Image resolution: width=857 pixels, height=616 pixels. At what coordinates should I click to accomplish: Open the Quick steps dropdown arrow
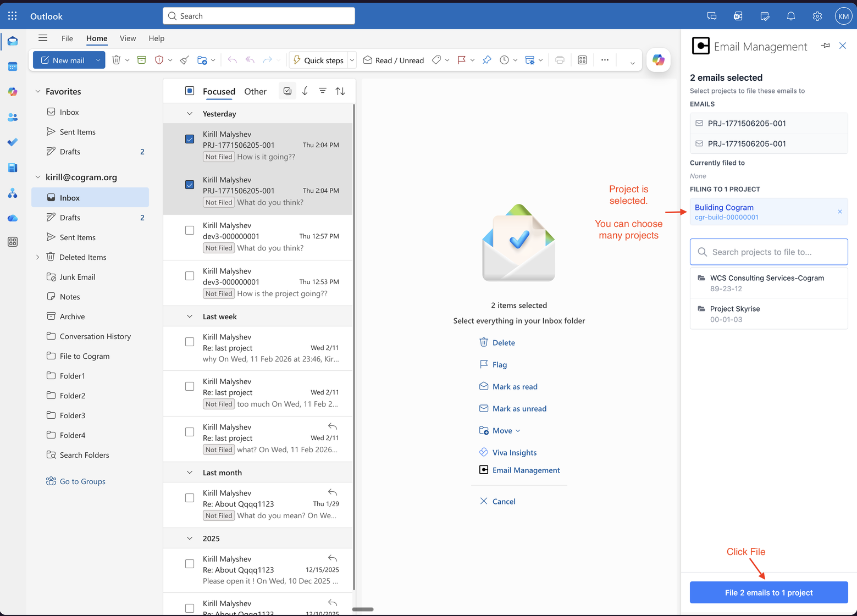352,60
